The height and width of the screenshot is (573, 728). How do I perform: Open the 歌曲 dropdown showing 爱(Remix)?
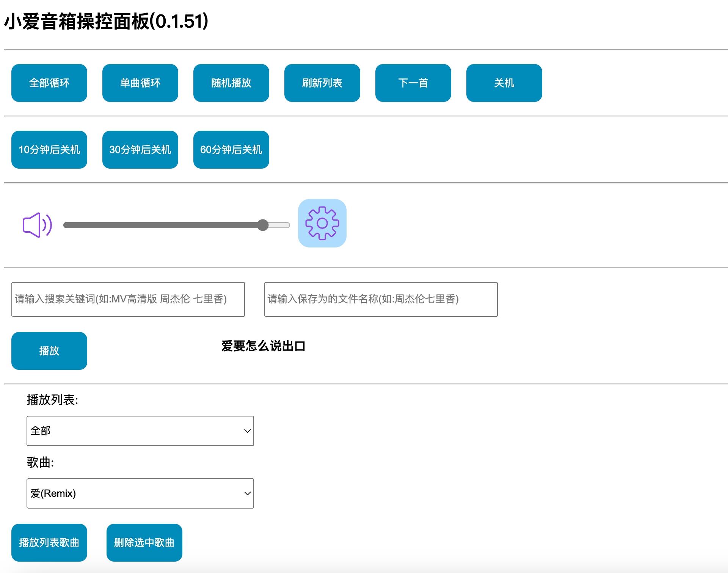(x=140, y=493)
